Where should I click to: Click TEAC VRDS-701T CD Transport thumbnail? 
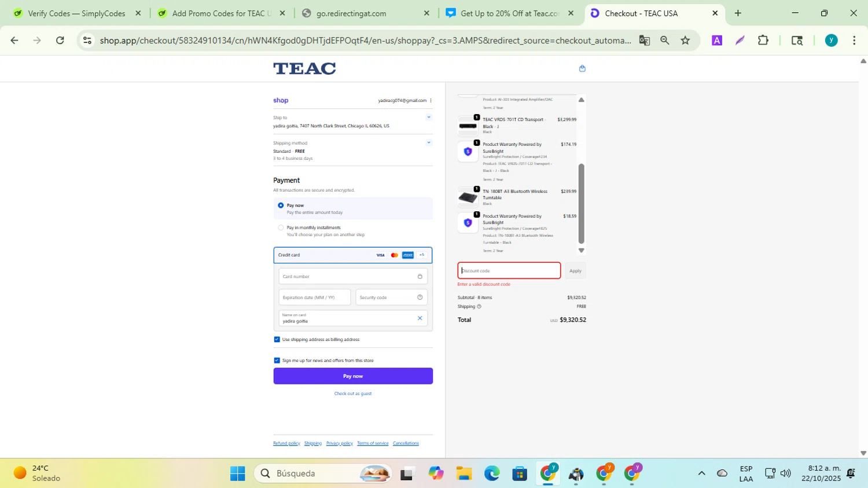(468, 126)
